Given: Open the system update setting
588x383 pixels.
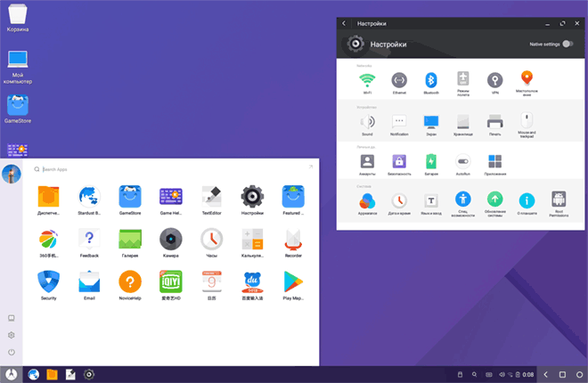Looking at the screenshot, I should click(495, 205).
